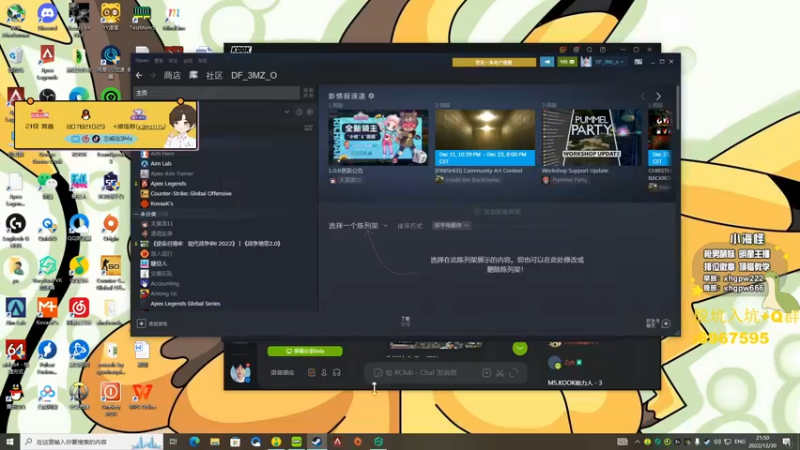Viewport: 800px width, 450px height.
Task: Click the Pummel Party game link
Action: [x=569, y=180]
